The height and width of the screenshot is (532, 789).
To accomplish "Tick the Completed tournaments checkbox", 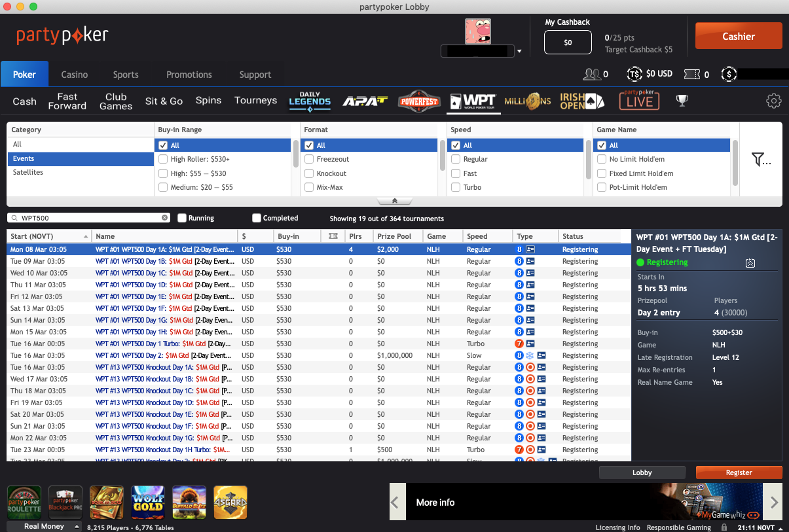I will pyautogui.click(x=257, y=218).
